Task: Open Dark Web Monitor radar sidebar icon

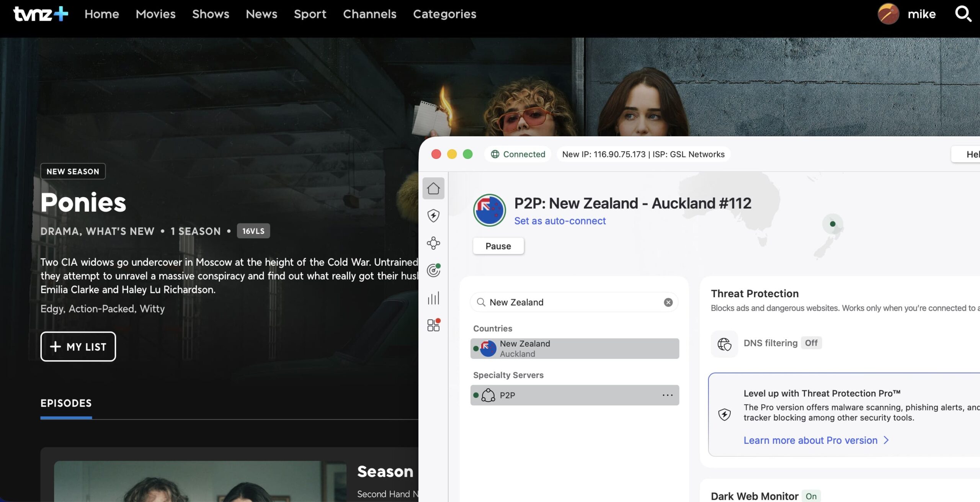Action: click(433, 271)
